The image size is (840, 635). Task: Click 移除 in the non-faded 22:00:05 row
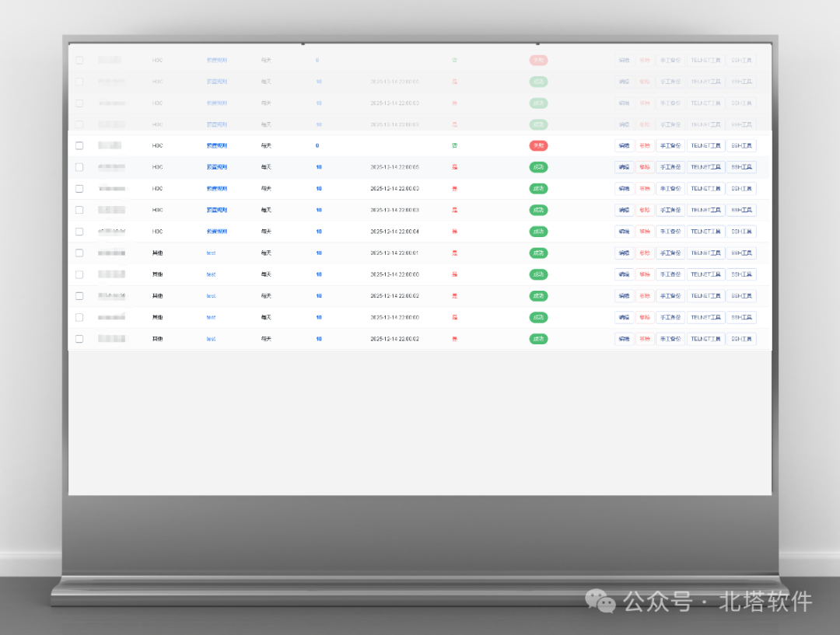coord(645,167)
